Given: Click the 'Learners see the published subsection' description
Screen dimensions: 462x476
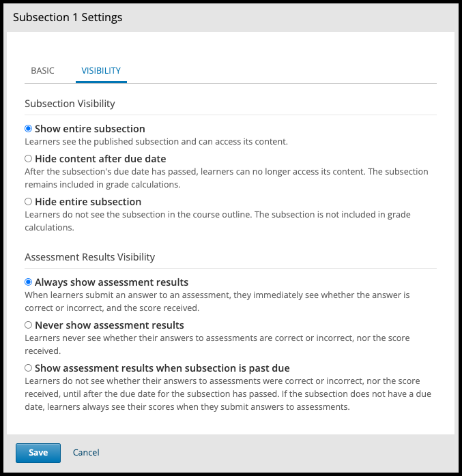Looking at the screenshot, I should pyautogui.click(x=156, y=142).
